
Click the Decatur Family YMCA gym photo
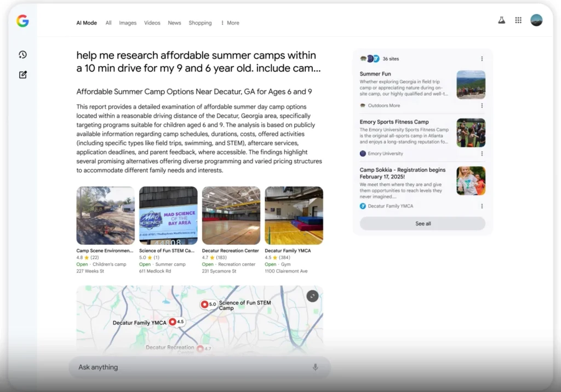click(294, 215)
